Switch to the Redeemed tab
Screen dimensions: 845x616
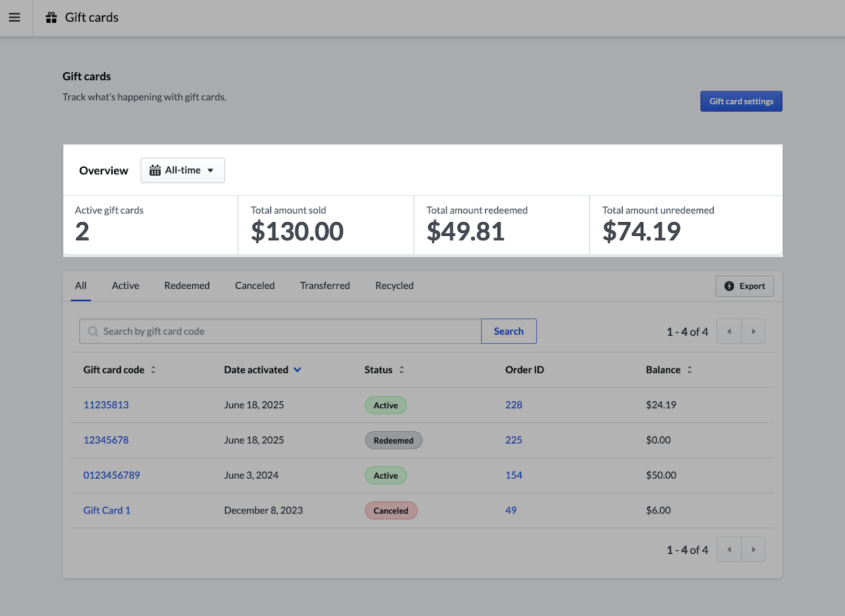187,286
